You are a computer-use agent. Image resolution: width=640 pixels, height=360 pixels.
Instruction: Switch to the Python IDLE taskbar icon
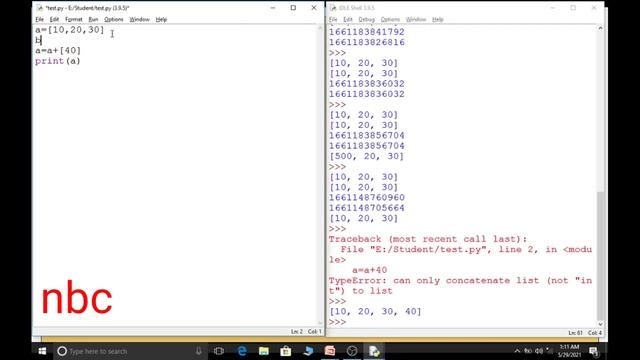tap(374, 351)
